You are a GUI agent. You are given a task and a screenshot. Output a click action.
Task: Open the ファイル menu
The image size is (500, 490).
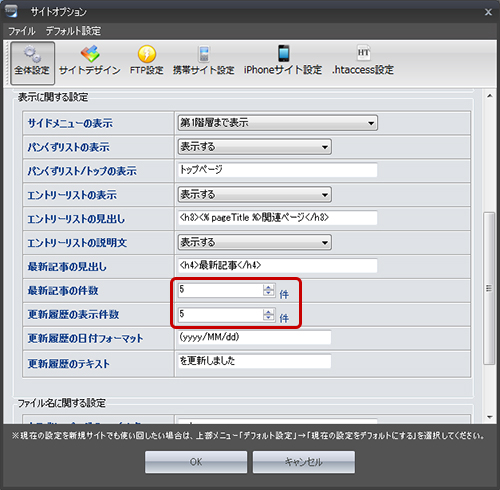(22, 31)
